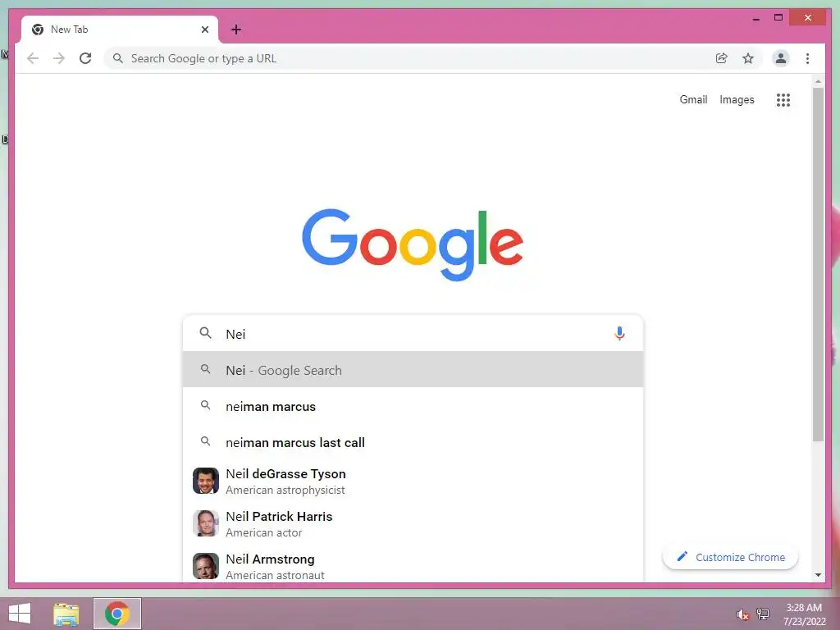The height and width of the screenshot is (630, 840).
Task: Click the Google logo
Action: (x=413, y=244)
